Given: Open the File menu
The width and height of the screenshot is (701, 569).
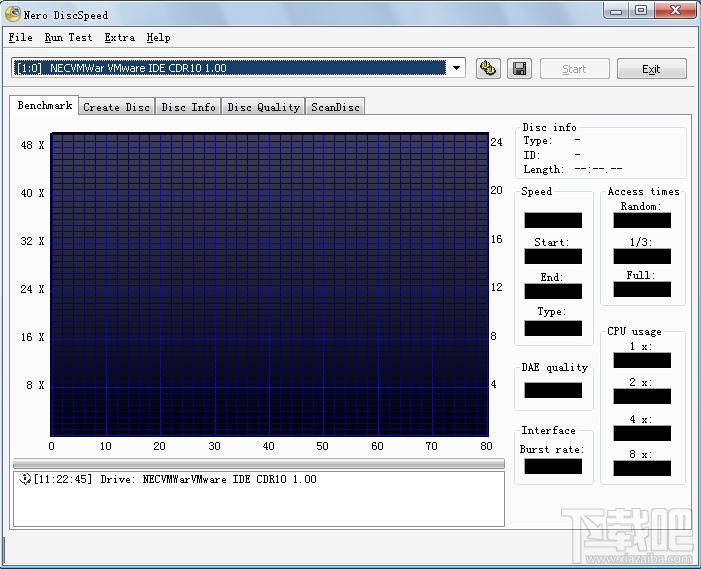Looking at the screenshot, I should point(21,38).
